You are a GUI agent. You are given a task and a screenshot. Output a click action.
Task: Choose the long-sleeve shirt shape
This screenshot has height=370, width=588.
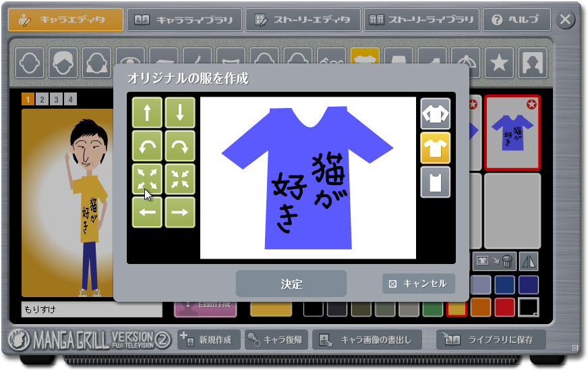(x=435, y=114)
